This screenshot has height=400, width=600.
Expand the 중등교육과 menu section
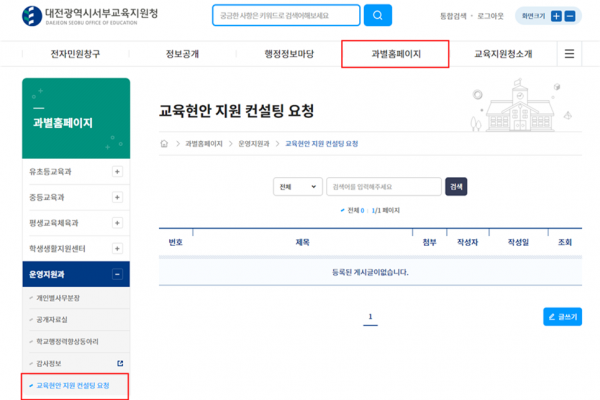[117, 197]
